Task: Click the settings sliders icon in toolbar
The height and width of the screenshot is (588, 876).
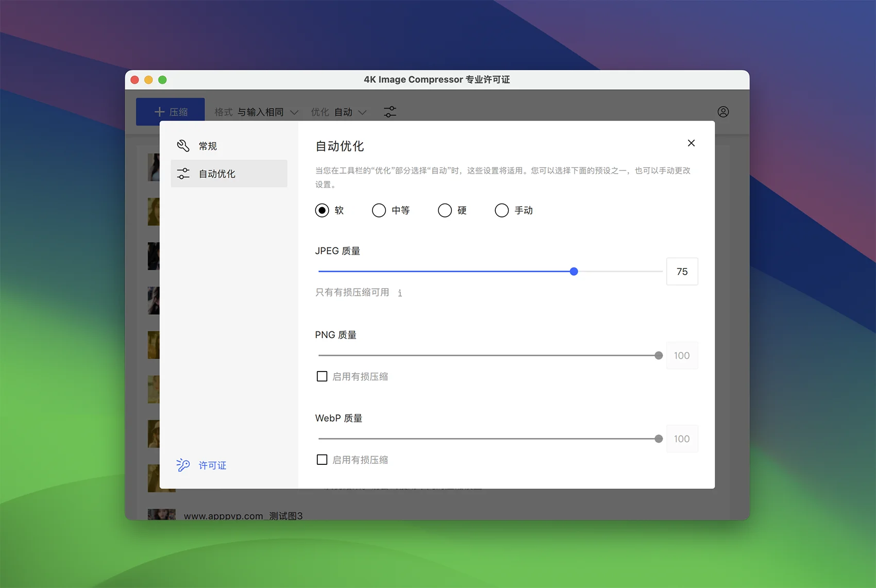Action: tap(390, 112)
